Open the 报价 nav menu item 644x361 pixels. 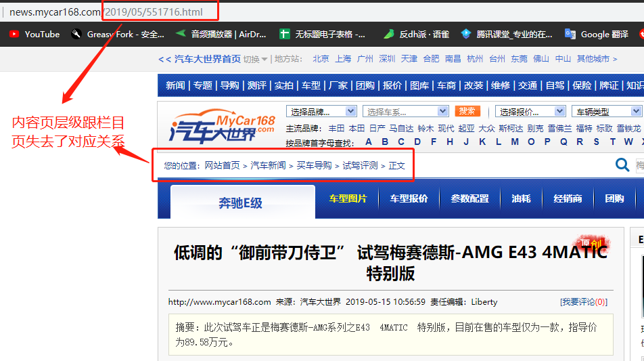click(392, 85)
